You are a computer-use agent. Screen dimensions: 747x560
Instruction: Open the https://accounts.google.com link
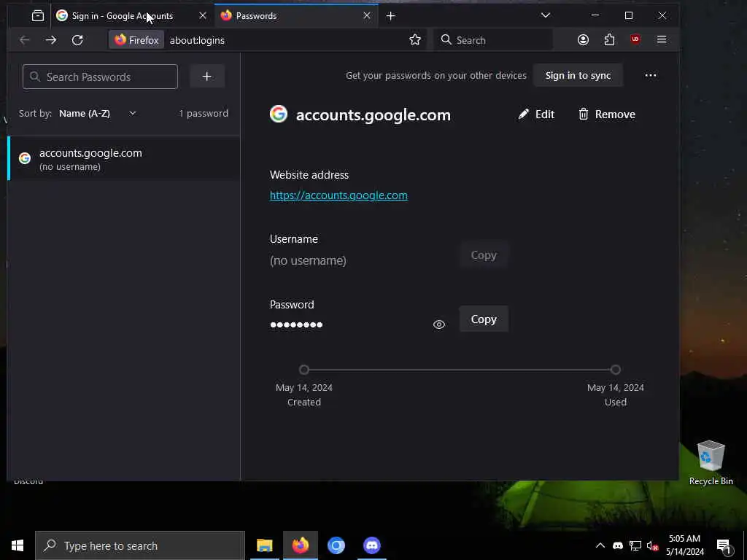338,195
